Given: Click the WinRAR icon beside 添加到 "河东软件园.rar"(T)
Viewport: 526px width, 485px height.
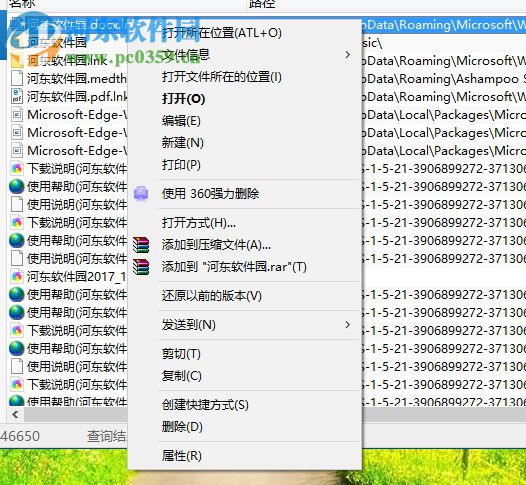Looking at the screenshot, I should click(x=141, y=267).
